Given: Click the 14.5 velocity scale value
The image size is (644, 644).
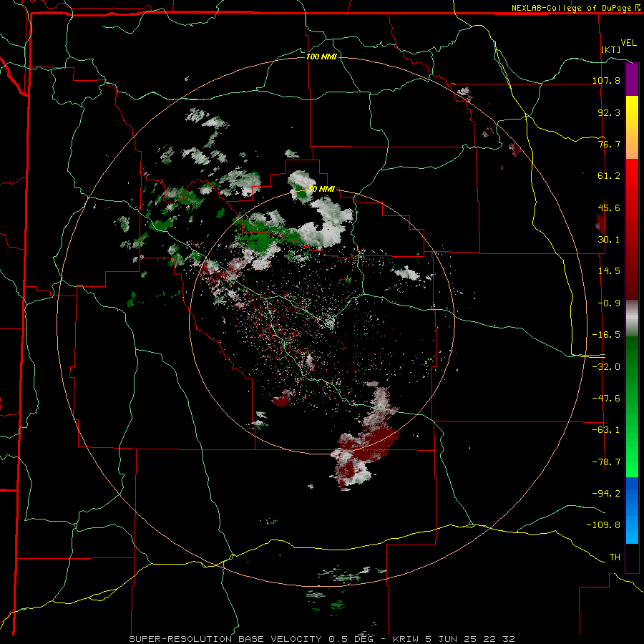Looking at the screenshot, I should click(x=609, y=271).
